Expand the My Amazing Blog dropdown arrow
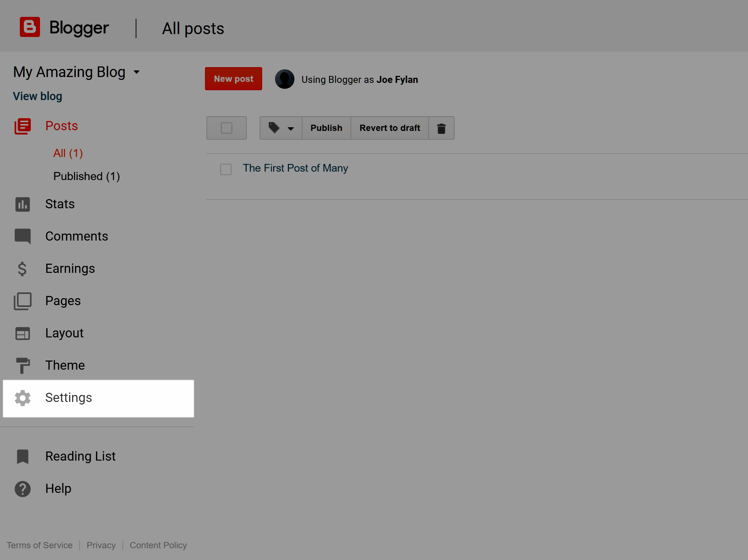Viewport: 748px width, 560px height. tap(137, 72)
